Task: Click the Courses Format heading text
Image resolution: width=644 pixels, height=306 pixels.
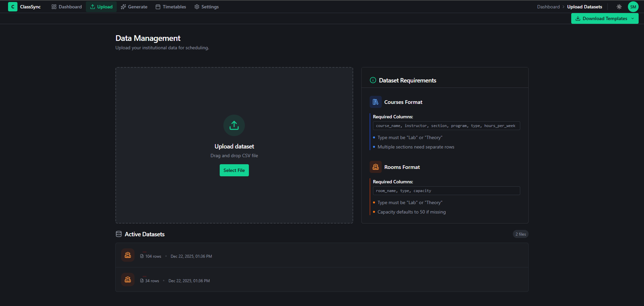Action: (x=403, y=102)
